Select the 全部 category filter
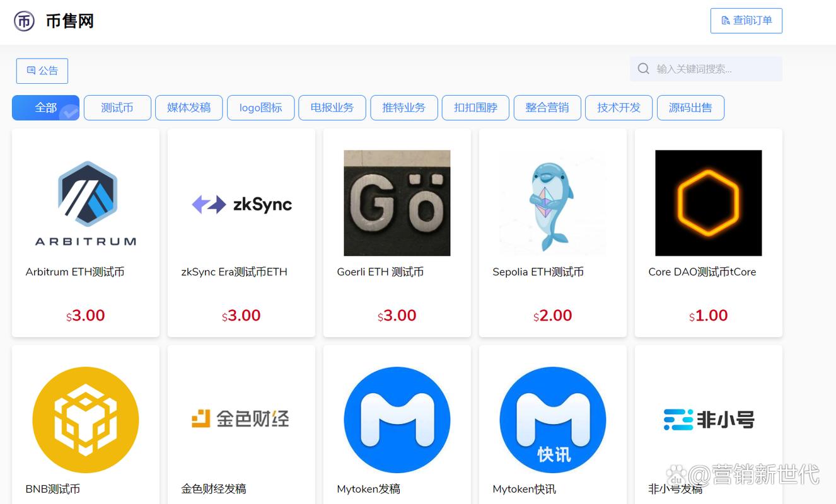Image resolution: width=836 pixels, height=504 pixels. click(x=45, y=108)
